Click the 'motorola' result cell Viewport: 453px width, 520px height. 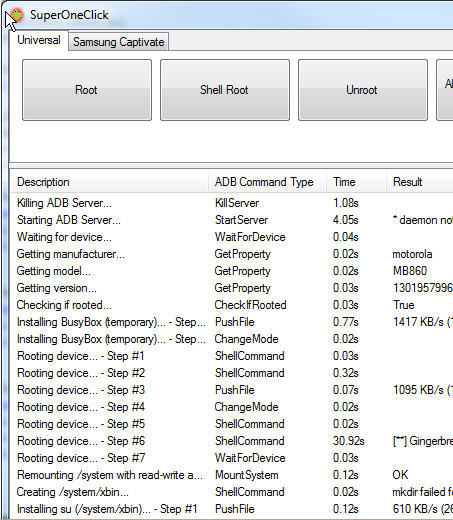point(412,254)
